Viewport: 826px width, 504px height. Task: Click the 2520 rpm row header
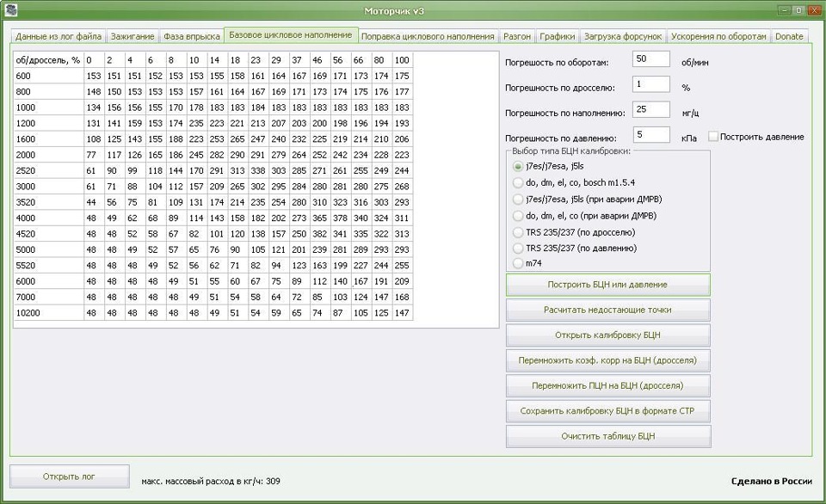pos(48,170)
